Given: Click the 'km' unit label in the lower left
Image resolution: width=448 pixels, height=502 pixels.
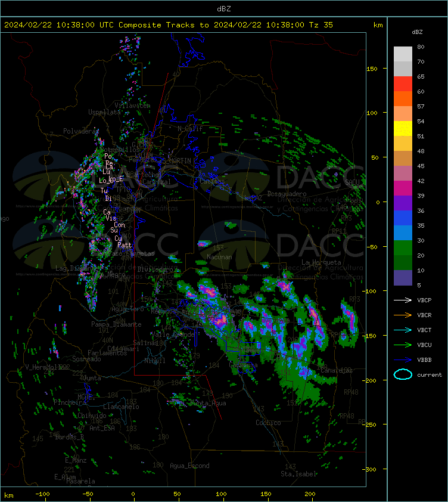Looking at the screenshot, I should [9, 495].
